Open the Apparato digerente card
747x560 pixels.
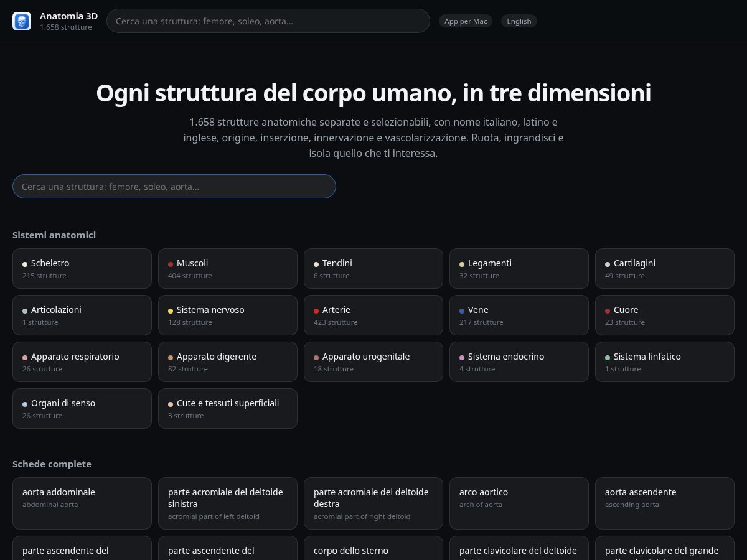point(228,362)
